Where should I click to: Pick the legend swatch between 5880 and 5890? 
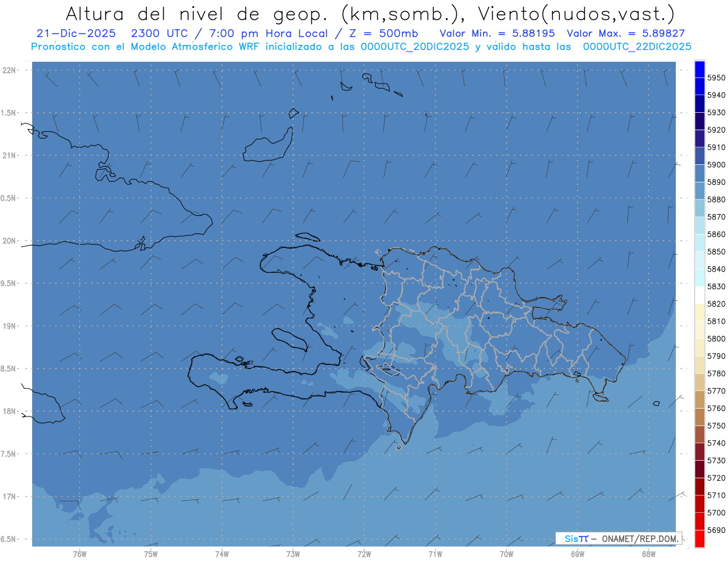(699, 191)
